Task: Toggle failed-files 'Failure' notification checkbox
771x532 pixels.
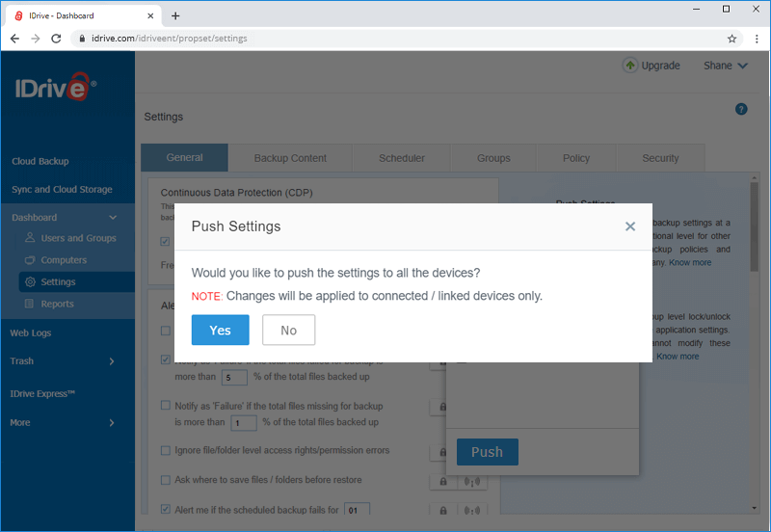Action: coord(166,359)
